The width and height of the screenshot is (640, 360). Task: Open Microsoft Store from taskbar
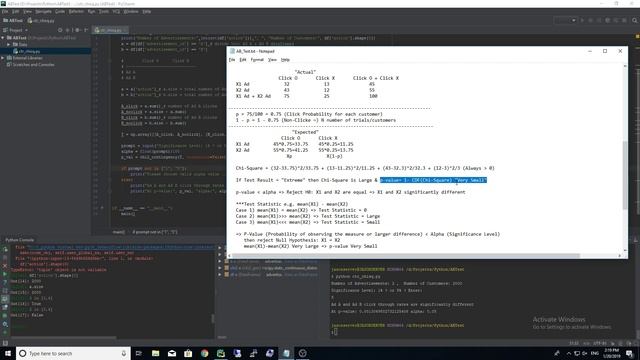click(188, 353)
